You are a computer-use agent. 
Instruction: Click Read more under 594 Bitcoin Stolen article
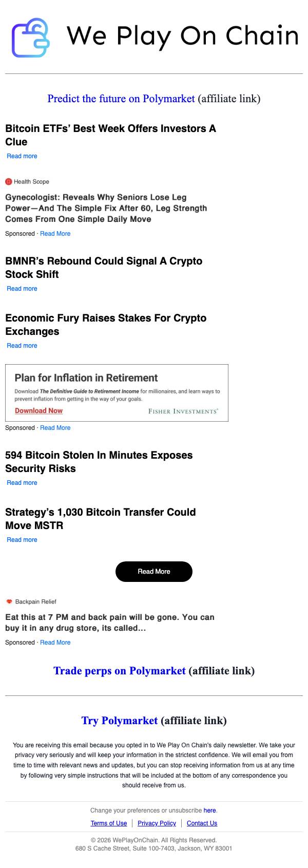[22, 483]
